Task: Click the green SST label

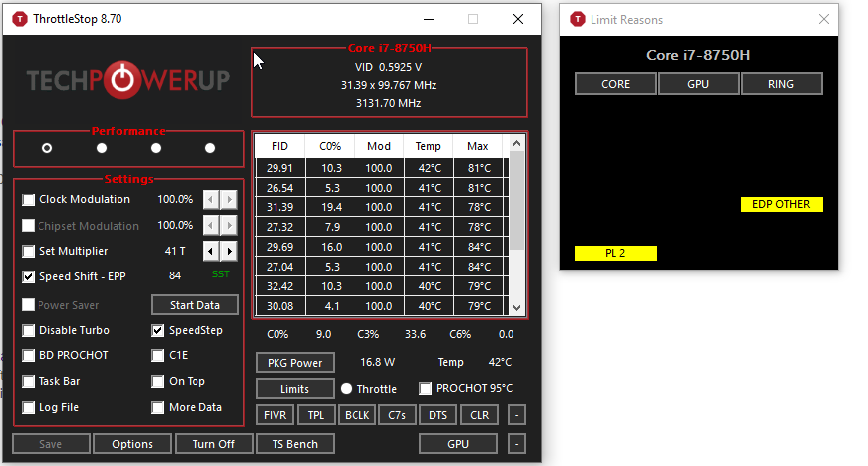Action: click(220, 273)
